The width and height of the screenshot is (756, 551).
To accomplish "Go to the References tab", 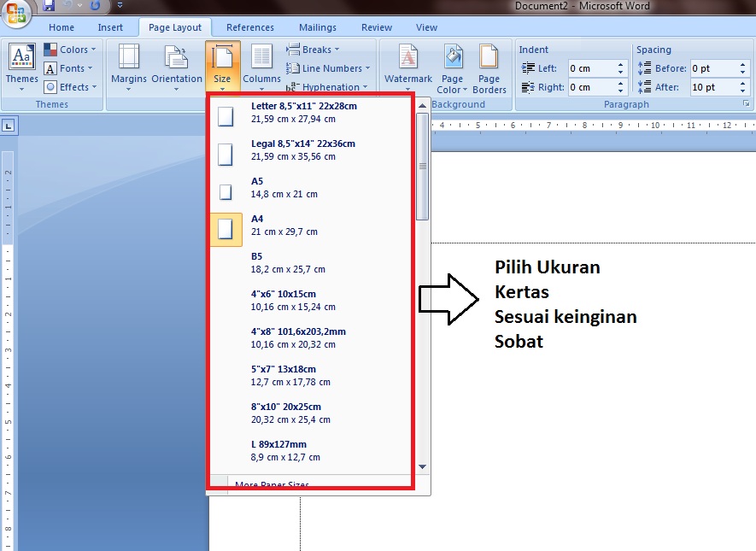I will pos(249,27).
